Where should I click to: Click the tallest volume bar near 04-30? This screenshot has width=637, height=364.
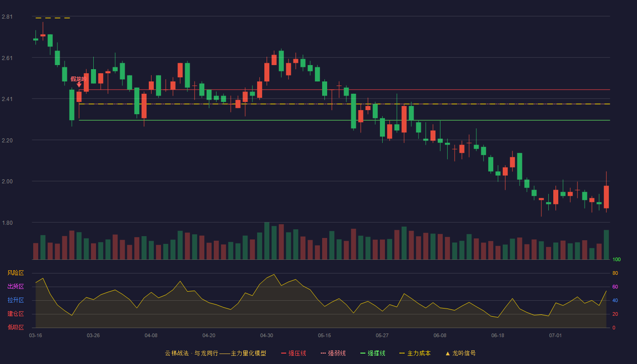pyautogui.click(x=267, y=241)
